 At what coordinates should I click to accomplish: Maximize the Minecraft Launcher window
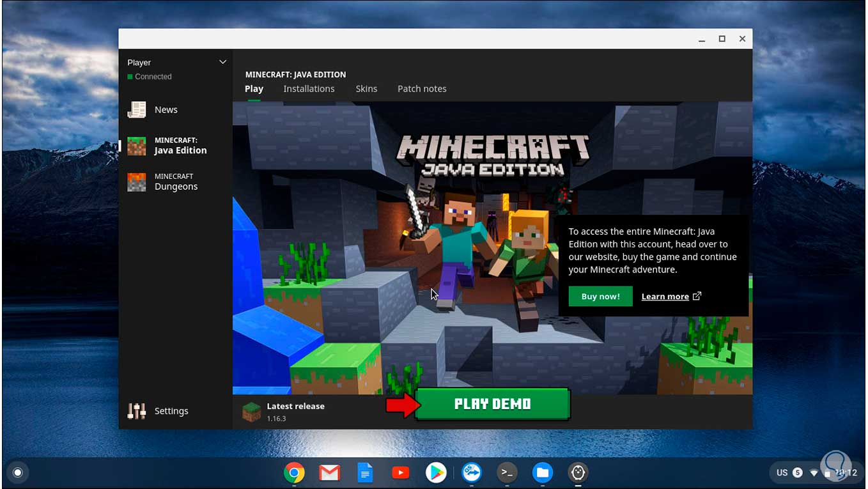coord(722,39)
